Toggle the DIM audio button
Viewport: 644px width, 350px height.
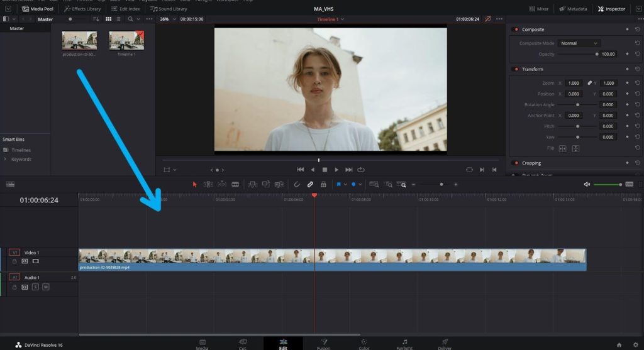pyautogui.click(x=629, y=185)
